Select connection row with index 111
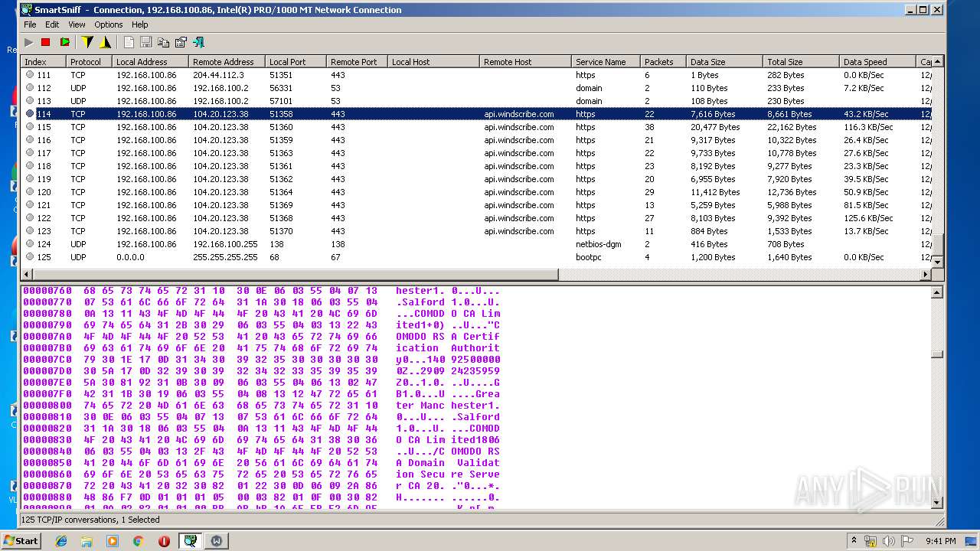Viewport: 980px width, 551px height. (476, 75)
